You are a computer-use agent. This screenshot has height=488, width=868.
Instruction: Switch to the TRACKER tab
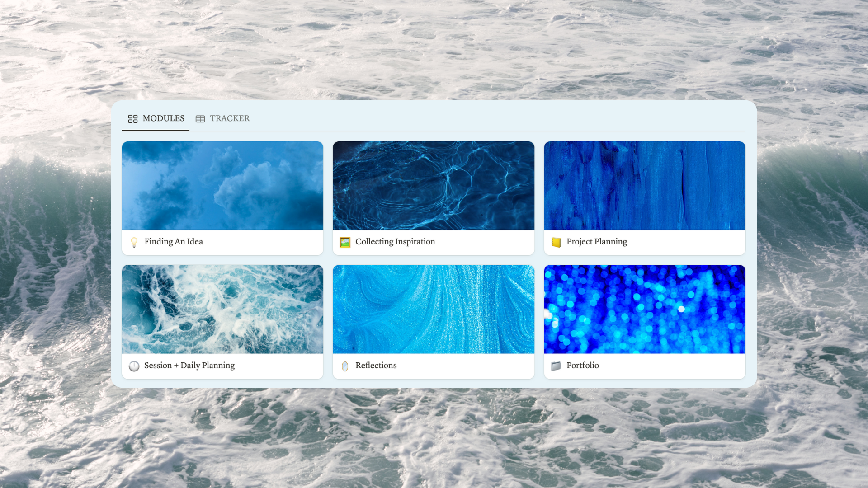click(x=230, y=118)
